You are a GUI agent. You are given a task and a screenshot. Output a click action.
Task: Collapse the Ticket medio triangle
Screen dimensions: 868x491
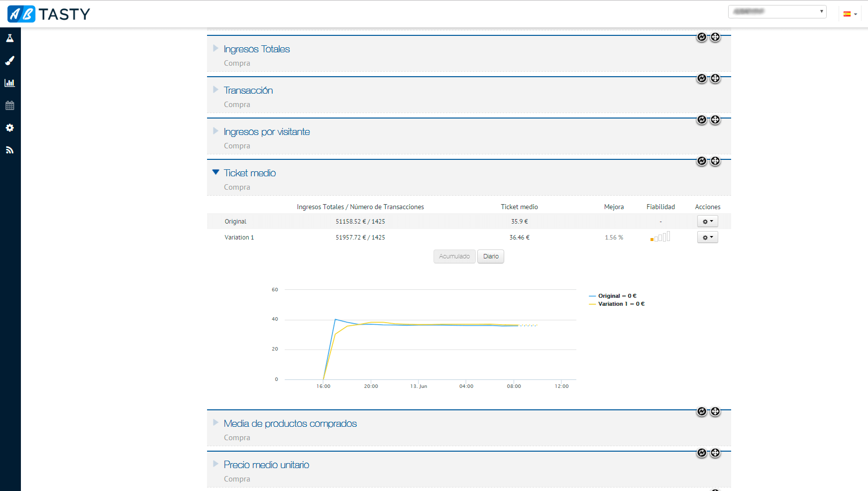pyautogui.click(x=216, y=172)
